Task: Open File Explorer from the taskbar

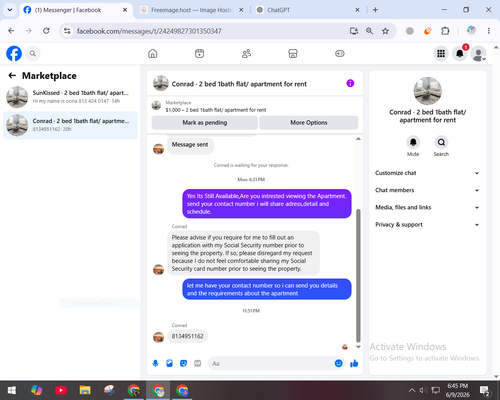Action: click(85, 390)
